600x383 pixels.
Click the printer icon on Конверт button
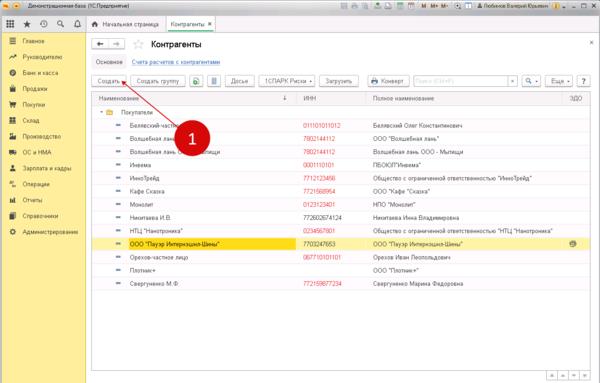pyautogui.click(x=374, y=81)
